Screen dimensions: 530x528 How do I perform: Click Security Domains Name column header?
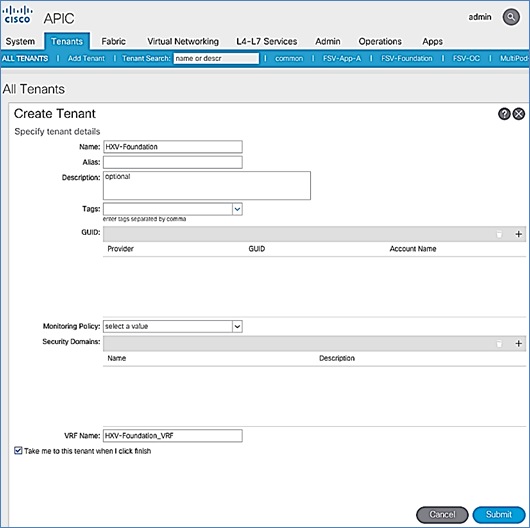(117, 358)
